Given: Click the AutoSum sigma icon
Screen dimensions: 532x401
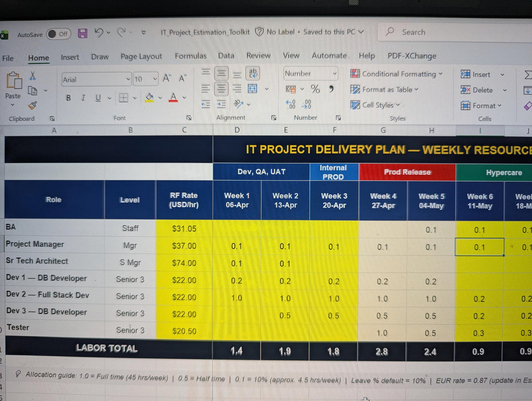Looking at the screenshot, I should [x=527, y=75].
